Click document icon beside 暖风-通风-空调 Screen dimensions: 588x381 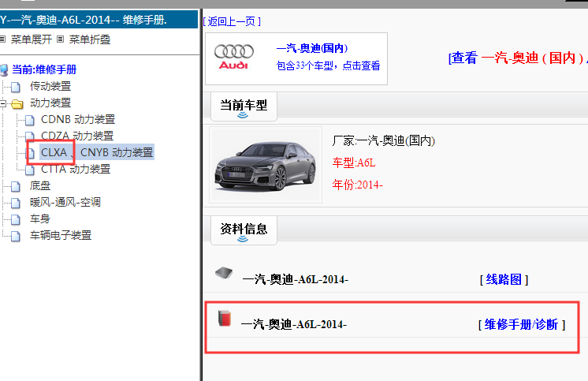point(16,203)
